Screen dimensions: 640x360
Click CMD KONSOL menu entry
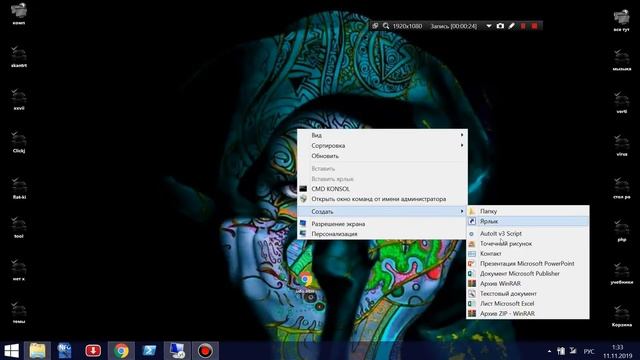click(x=382, y=189)
